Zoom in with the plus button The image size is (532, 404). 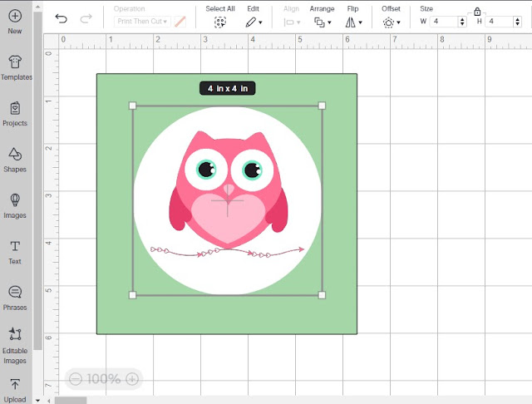coord(132,378)
